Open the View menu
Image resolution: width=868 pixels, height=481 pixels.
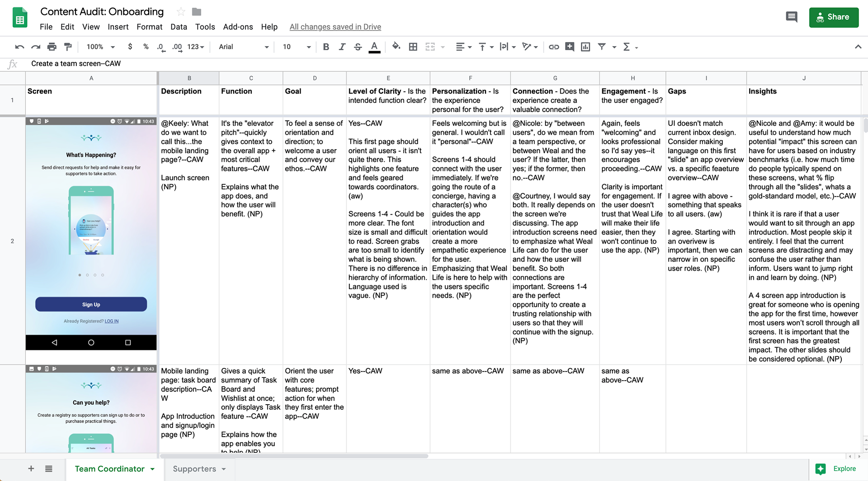91,27
